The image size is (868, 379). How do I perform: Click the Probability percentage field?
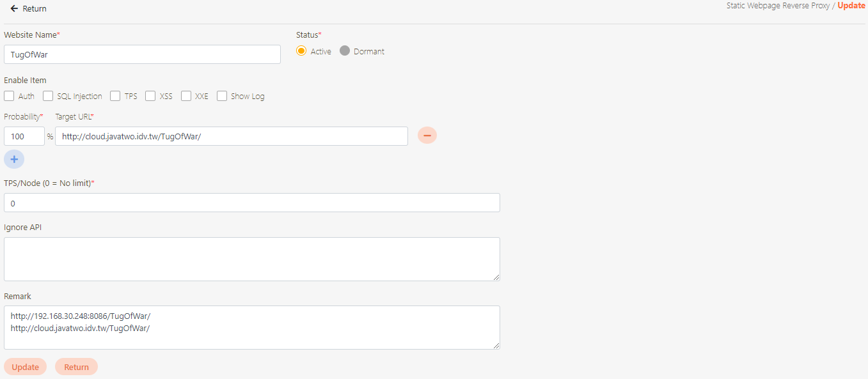[24, 136]
